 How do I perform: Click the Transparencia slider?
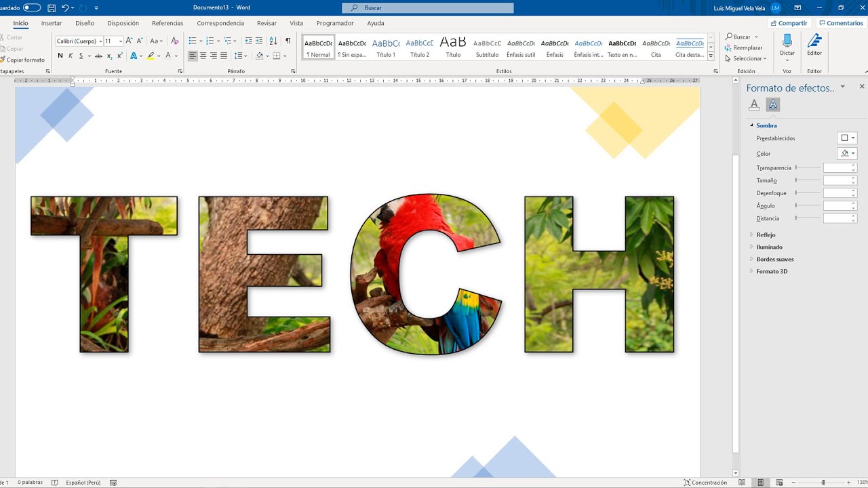[x=808, y=167]
